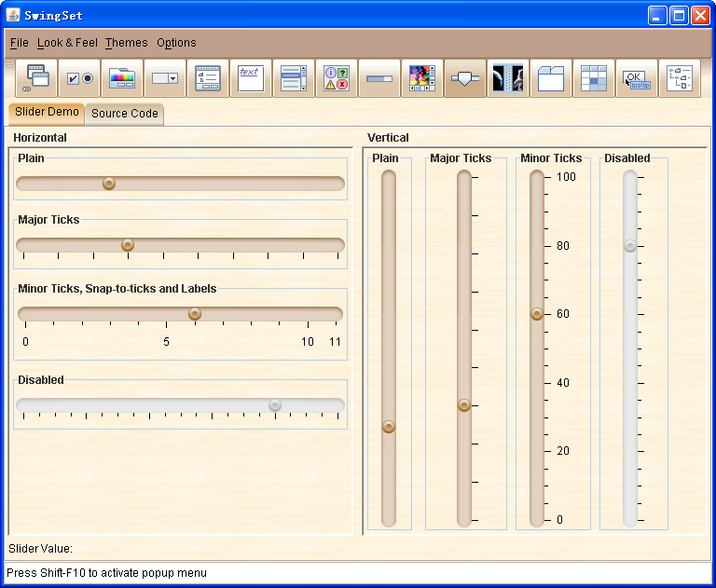Screen dimensions: 716x588
Task: Click the Slider Value status label
Action: coord(41,549)
